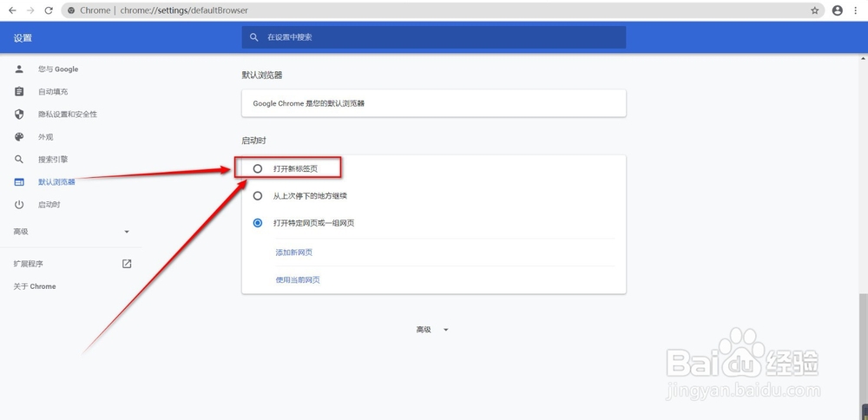The height and width of the screenshot is (420, 868).
Task: Click the Google Chrome 是您的默认浏览器 text
Action: (309, 103)
